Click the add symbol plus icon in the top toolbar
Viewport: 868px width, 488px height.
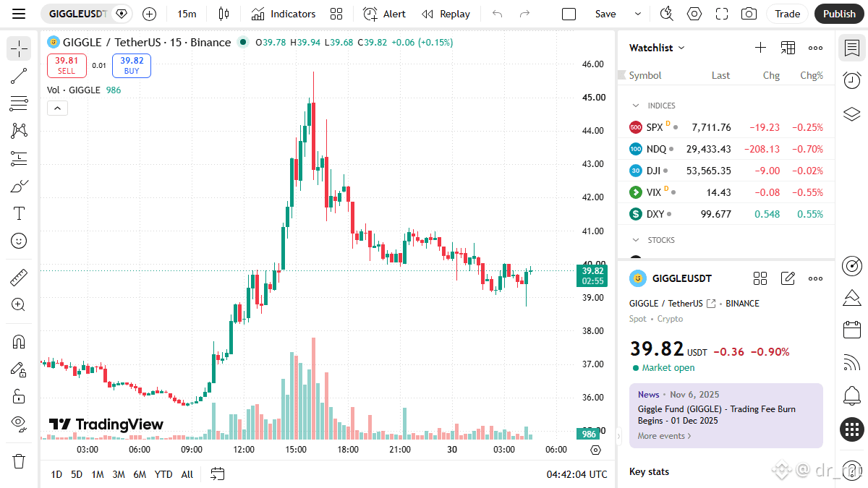pyautogui.click(x=149, y=14)
